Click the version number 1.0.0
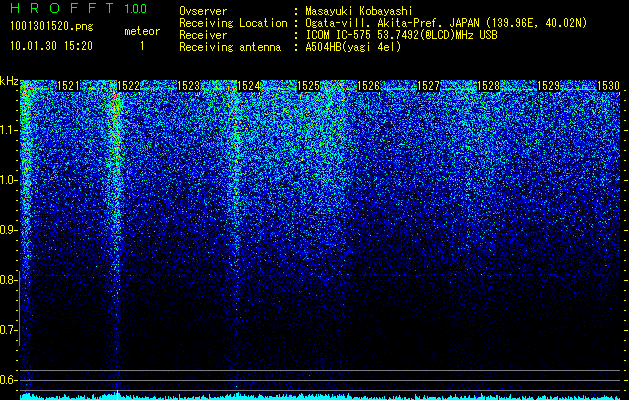 (136, 9)
